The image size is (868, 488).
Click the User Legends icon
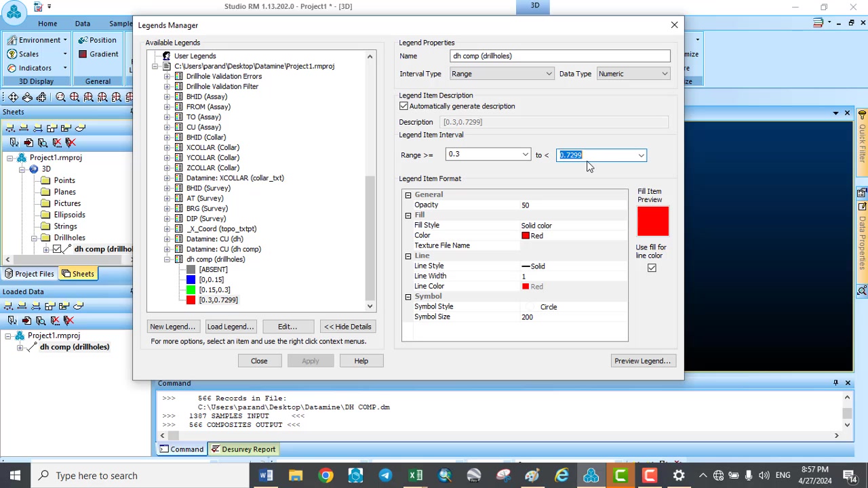click(x=166, y=56)
